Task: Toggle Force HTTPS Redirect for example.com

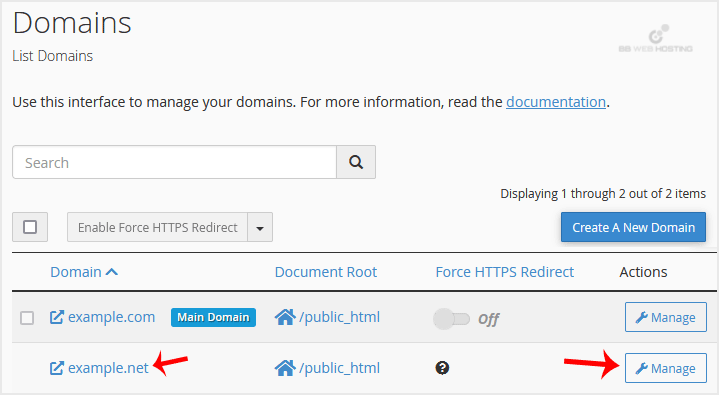Action: pyautogui.click(x=452, y=319)
